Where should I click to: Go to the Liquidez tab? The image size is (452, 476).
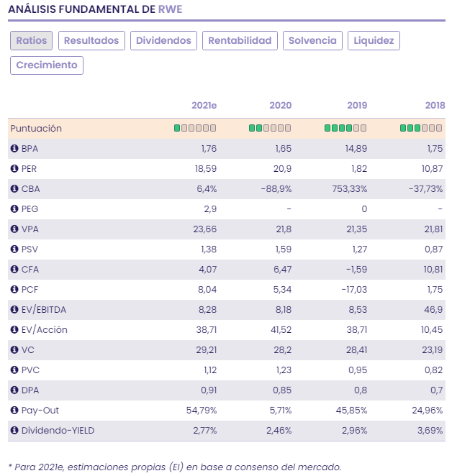pyautogui.click(x=374, y=41)
